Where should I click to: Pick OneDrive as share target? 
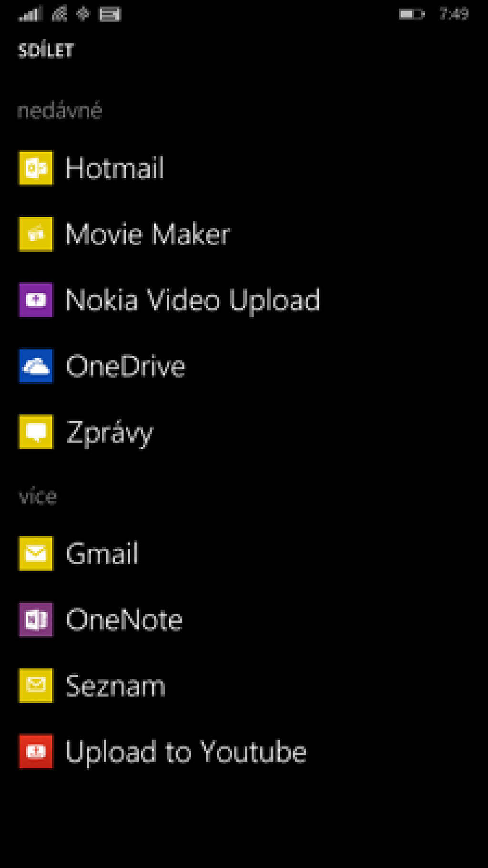point(126,366)
